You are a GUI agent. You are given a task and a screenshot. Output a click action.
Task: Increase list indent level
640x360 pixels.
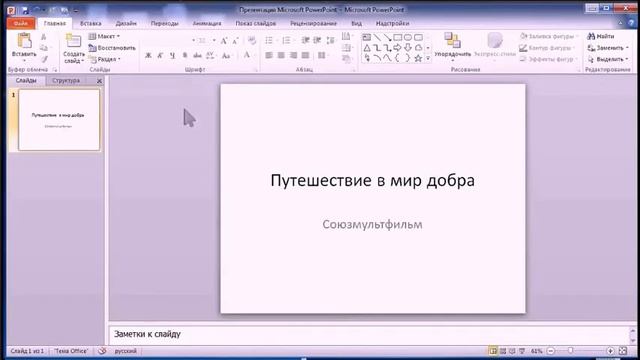(317, 40)
